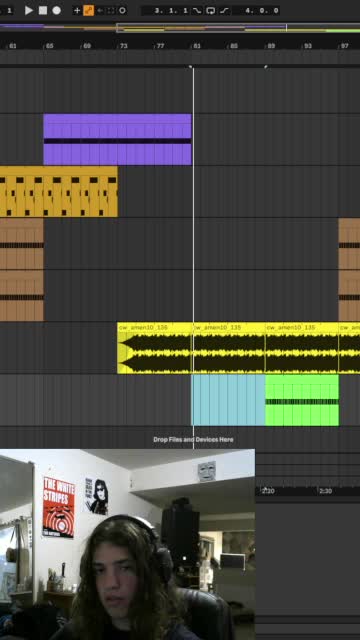
Task: Select the purple MIDI clip
Action: 118,140
